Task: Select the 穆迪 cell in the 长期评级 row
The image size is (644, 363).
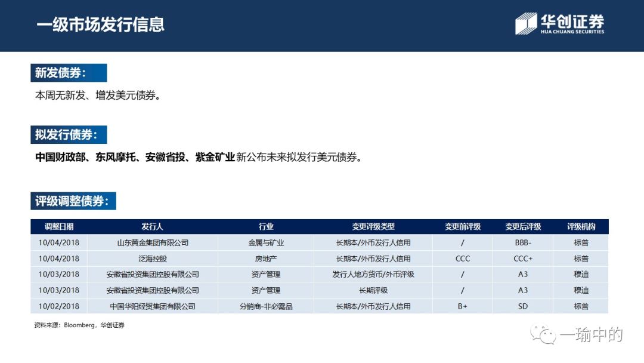Action: click(581, 290)
